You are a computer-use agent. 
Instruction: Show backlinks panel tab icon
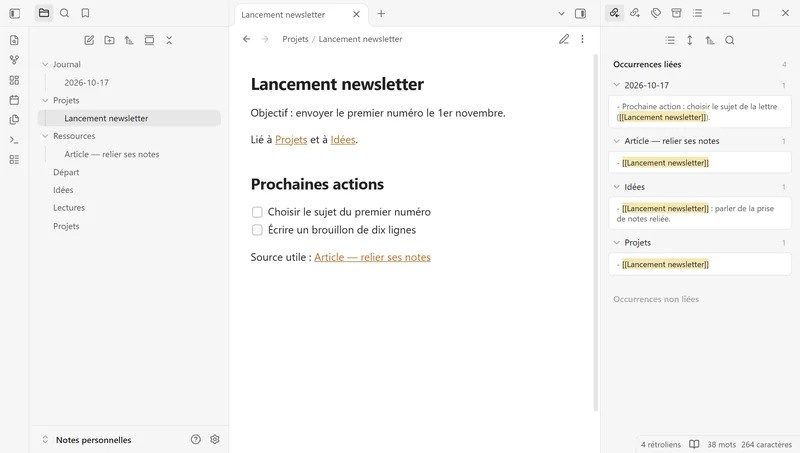point(614,13)
